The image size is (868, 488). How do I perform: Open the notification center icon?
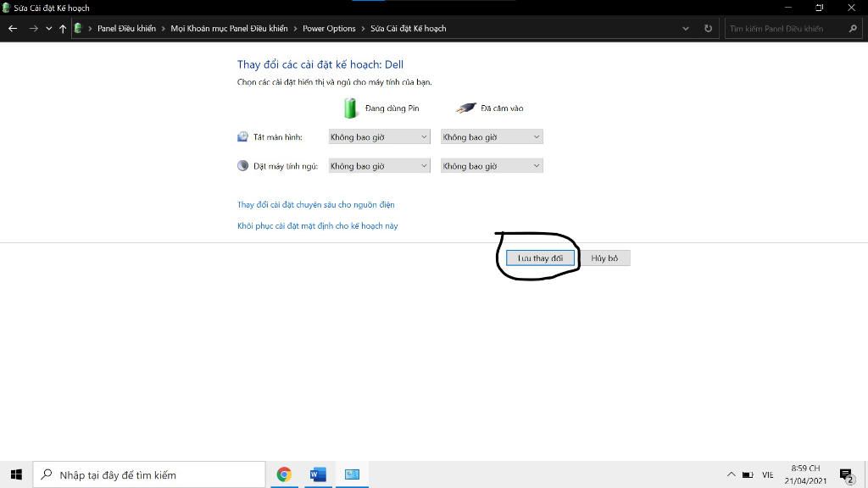tap(847, 474)
